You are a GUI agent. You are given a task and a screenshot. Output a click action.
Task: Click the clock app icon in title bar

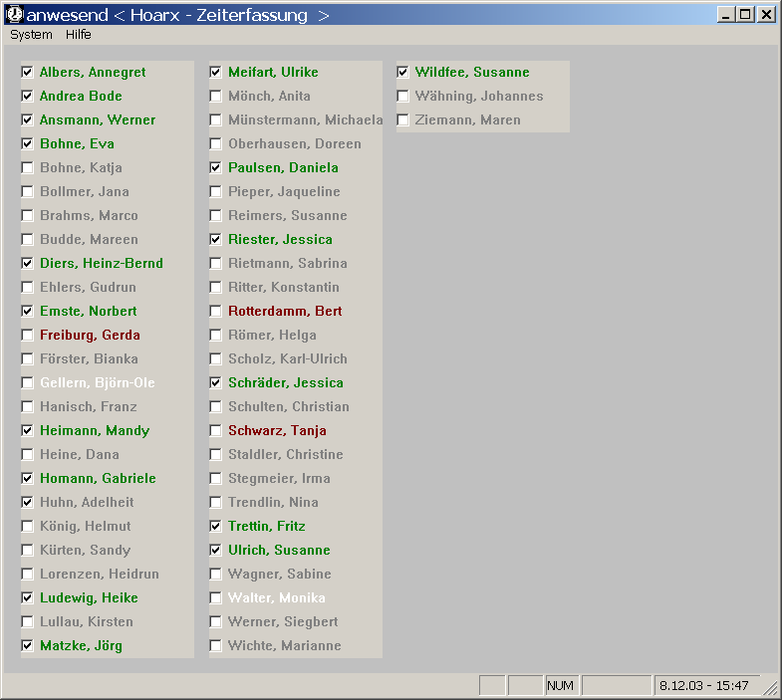coord(14,15)
